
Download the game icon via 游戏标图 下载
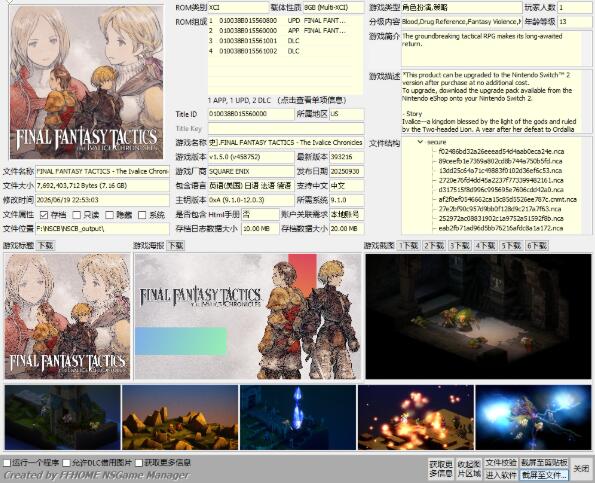click(46, 245)
